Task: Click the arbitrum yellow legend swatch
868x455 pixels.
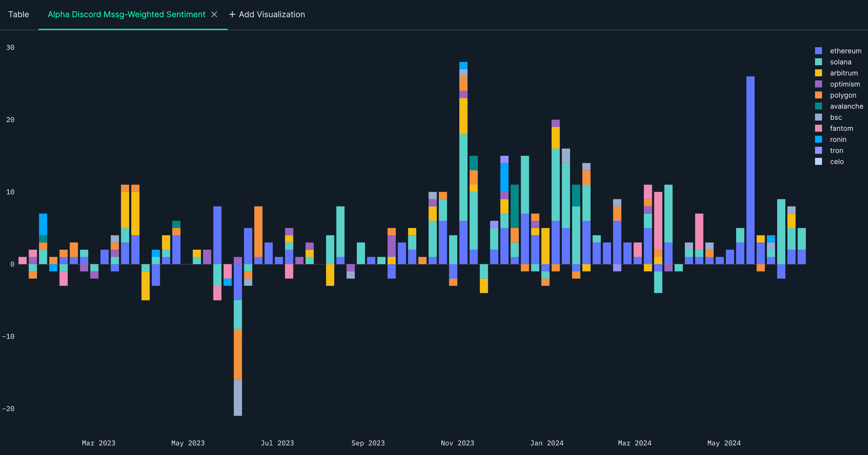Action: tap(818, 73)
